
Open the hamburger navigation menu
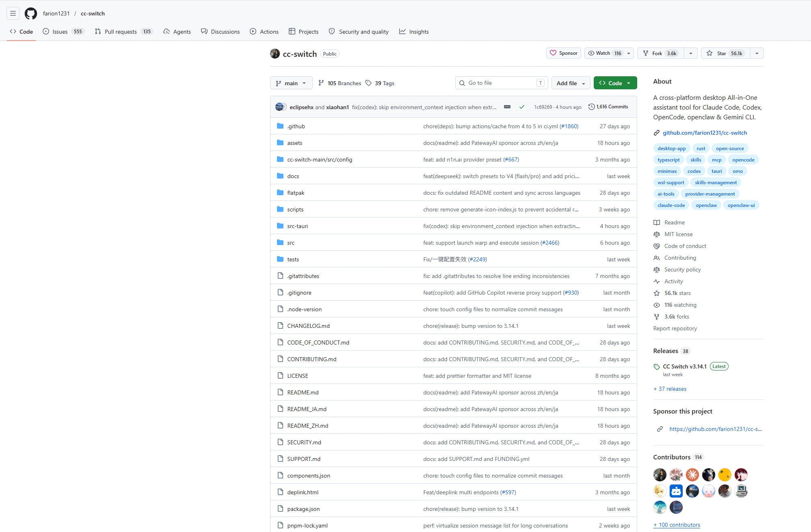(x=13, y=13)
